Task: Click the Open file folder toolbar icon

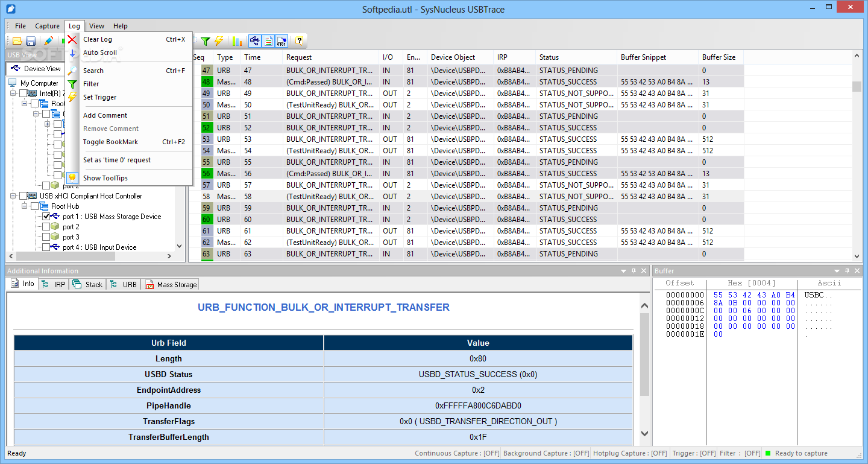Action: (x=17, y=41)
